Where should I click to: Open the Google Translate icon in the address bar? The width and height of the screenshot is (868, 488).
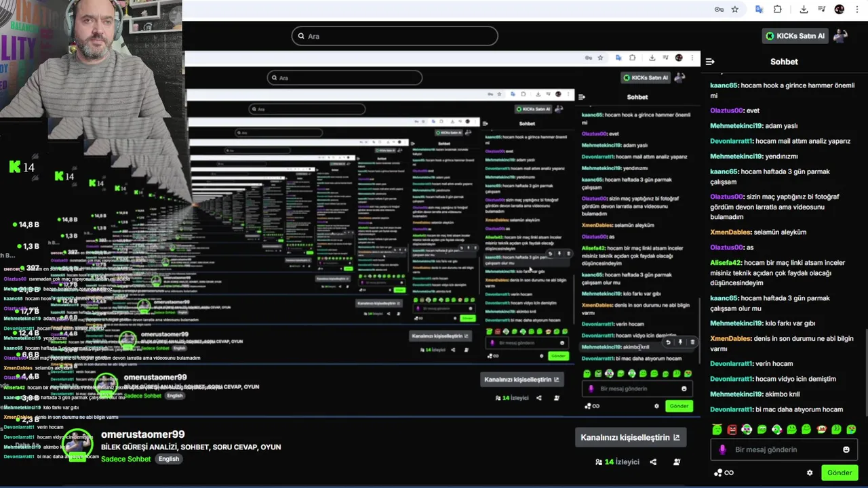759,9
